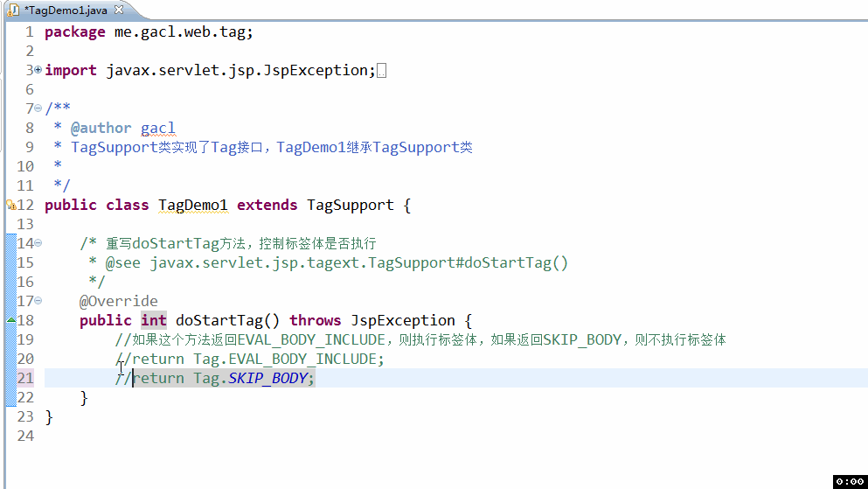The height and width of the screenshot is (489, 868).
Task: Place cursor on the highlighted int keyword
Action: pos(153,320)
